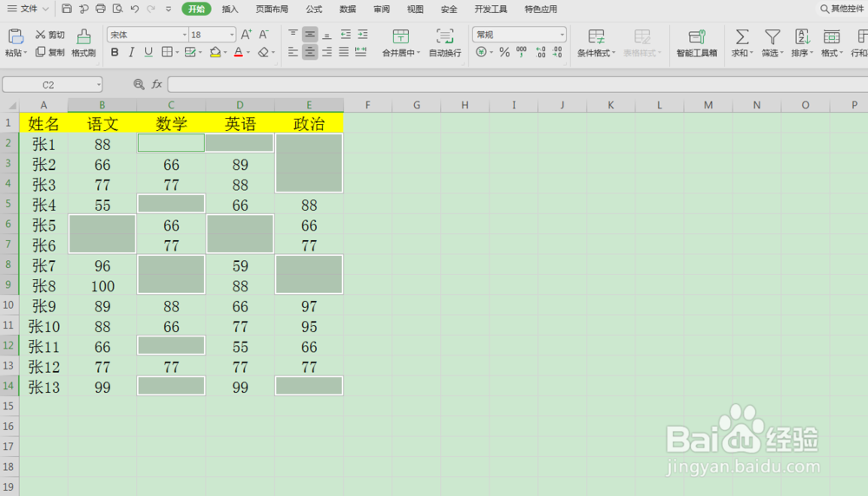The image size is (868, 496).
Task: Expand quick access toolbar customization arrow
Action: coord(168,9)
